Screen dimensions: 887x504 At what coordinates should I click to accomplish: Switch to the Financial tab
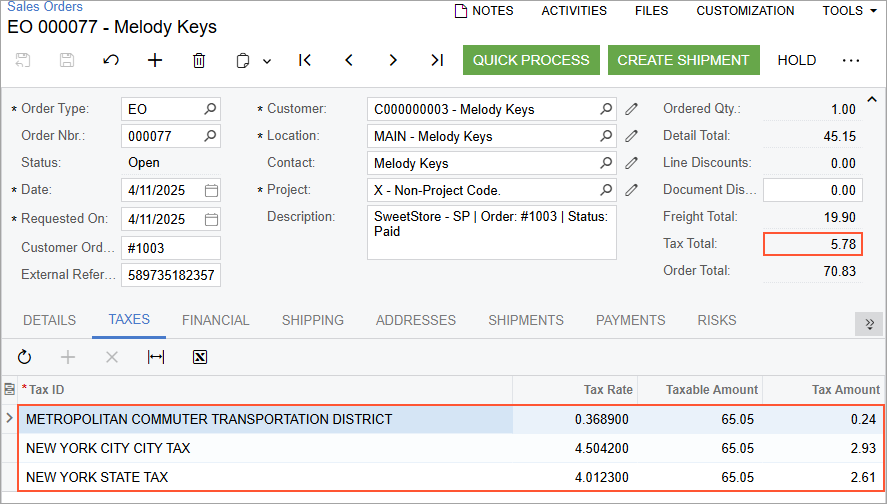pyautogui.click(x=216, y=320)
